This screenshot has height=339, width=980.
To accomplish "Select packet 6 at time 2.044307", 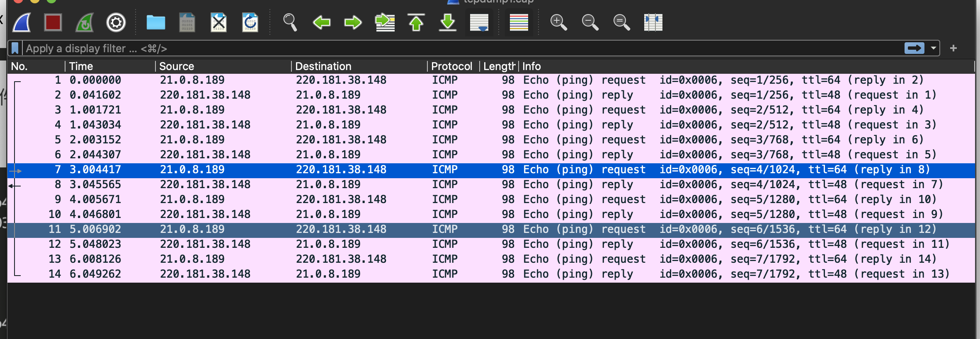I will pyautogui.click(x=491, y=155).
